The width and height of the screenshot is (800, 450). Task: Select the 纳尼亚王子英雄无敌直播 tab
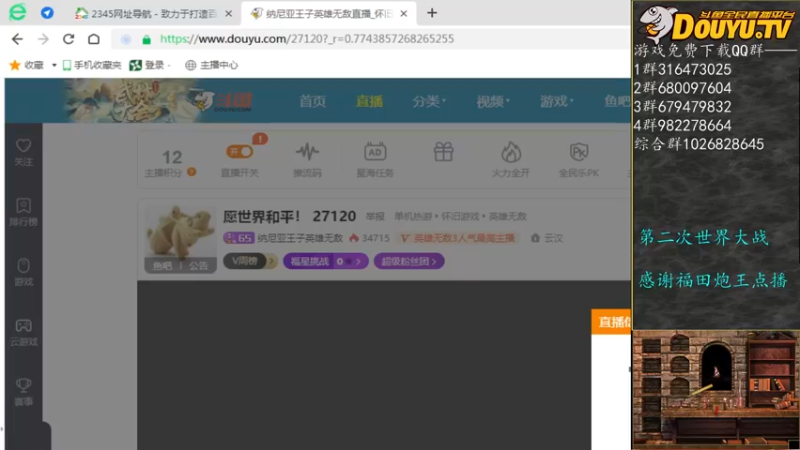click(x=329, y=14)
